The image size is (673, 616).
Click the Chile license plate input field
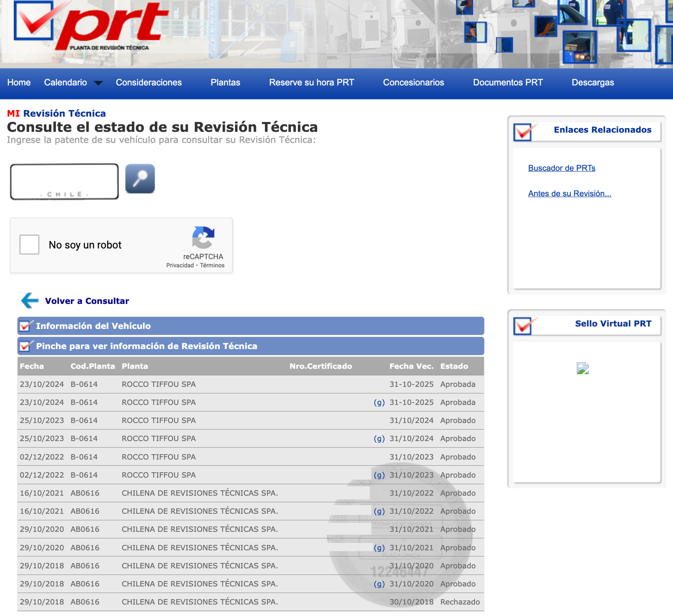64,181
